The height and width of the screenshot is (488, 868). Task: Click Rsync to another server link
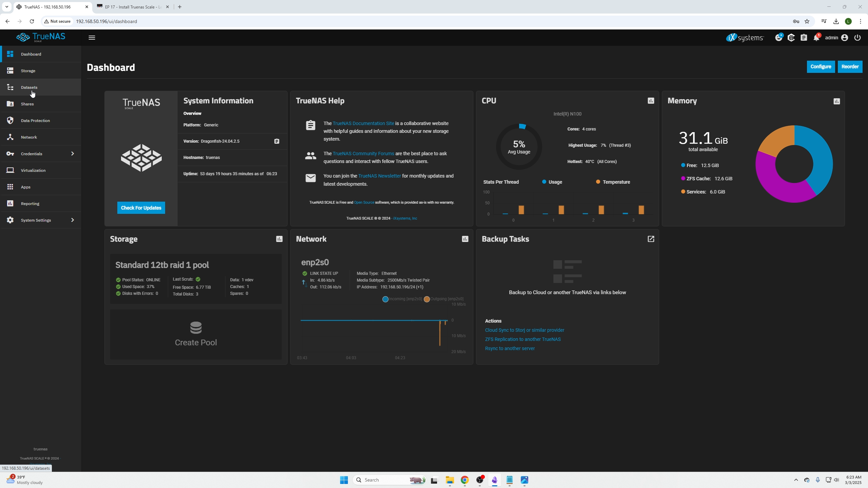click(x=510, y=348)
